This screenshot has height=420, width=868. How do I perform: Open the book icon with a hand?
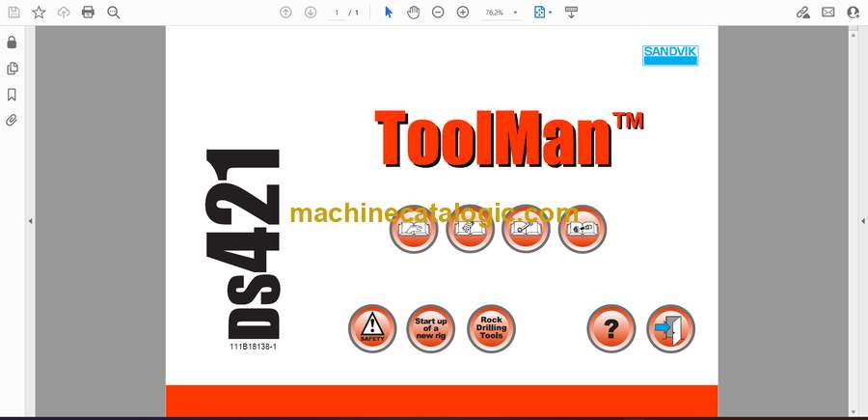(x=414, y=229)
